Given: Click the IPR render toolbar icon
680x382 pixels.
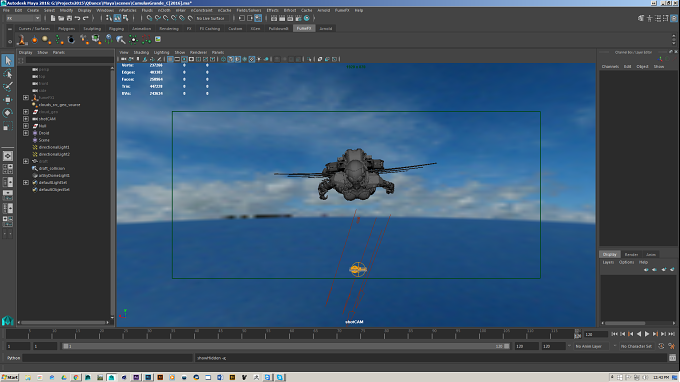Looking at the screenshot, I should click(290, 18).
